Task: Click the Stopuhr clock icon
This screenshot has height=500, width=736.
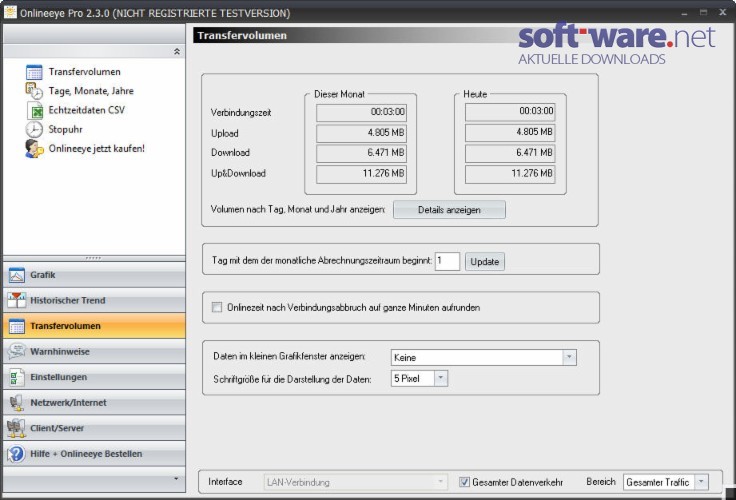Action: [34, 129]
